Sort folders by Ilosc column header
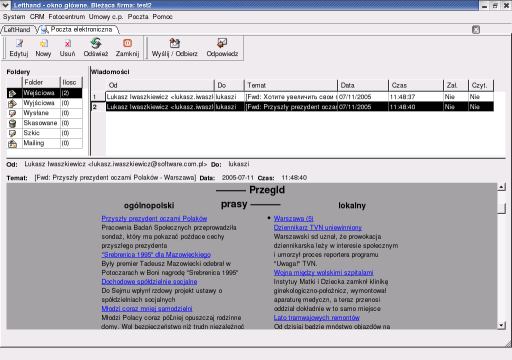Viewport: 512px width, 360px height. click(x=70, y=82)
